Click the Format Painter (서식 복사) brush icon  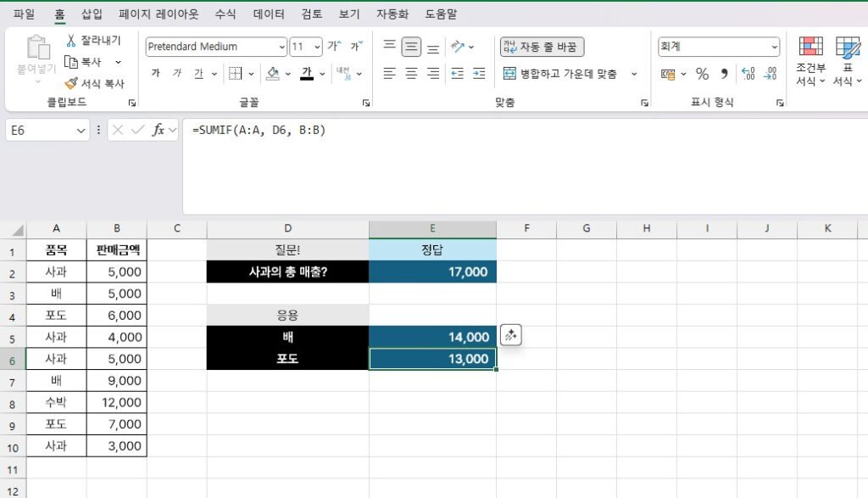pos(71,84)
